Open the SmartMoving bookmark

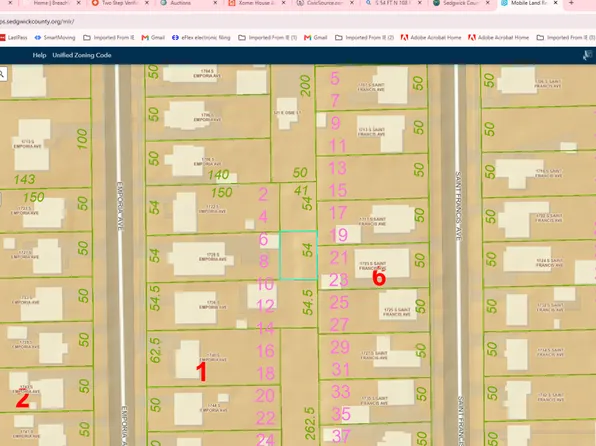(x=55, y=37)
